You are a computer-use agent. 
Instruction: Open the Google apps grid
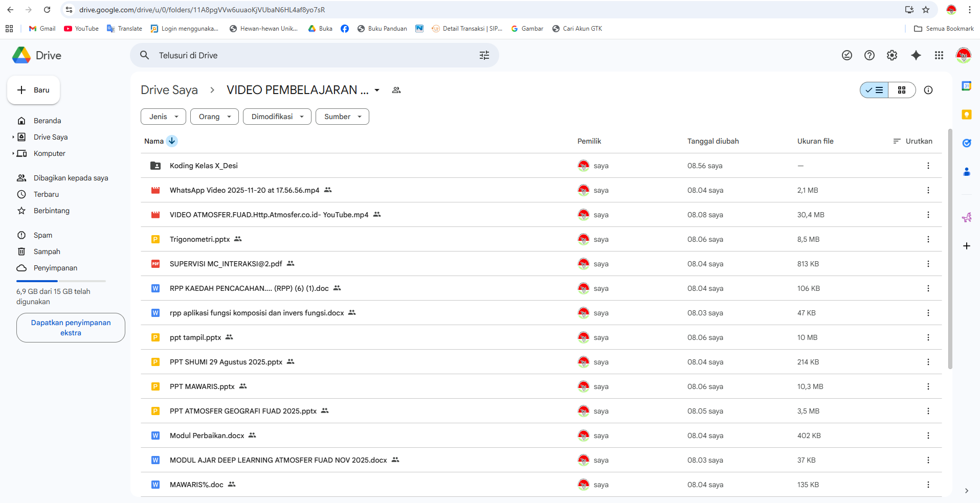(x=939, y=55)
